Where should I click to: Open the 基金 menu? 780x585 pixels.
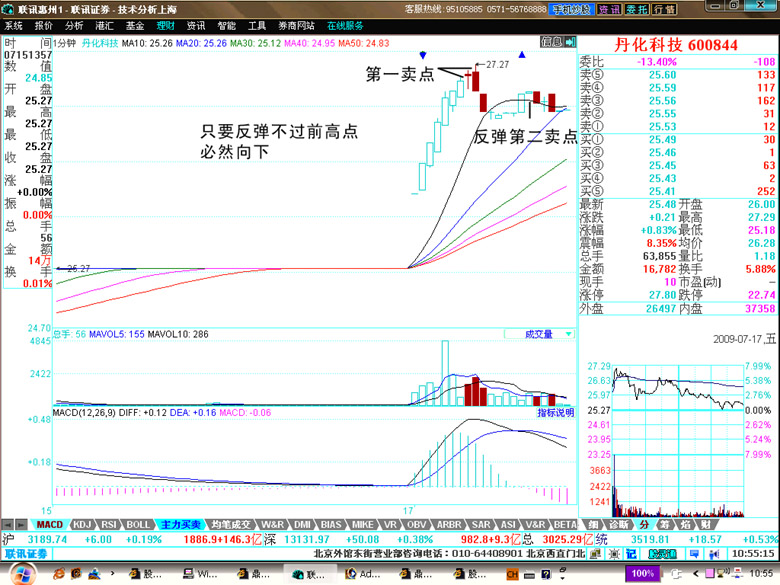[x=135, y=26]
